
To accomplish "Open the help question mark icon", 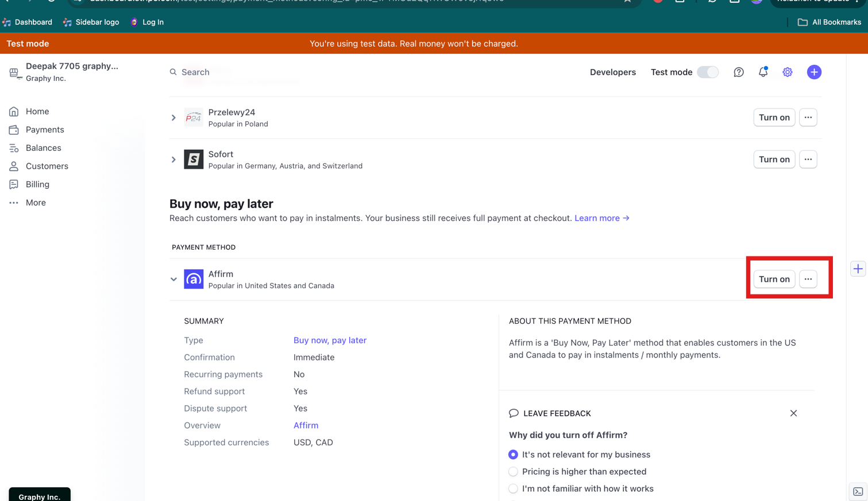I will tap(738, 72).
